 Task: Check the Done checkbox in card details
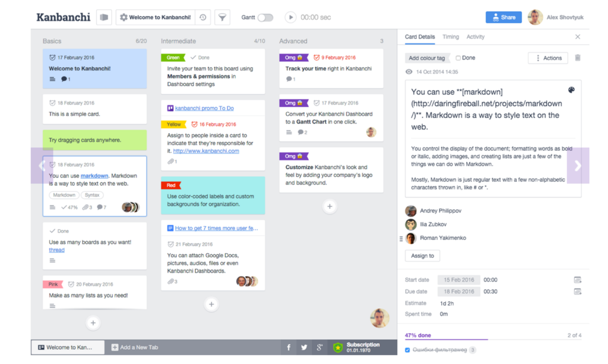458,58
